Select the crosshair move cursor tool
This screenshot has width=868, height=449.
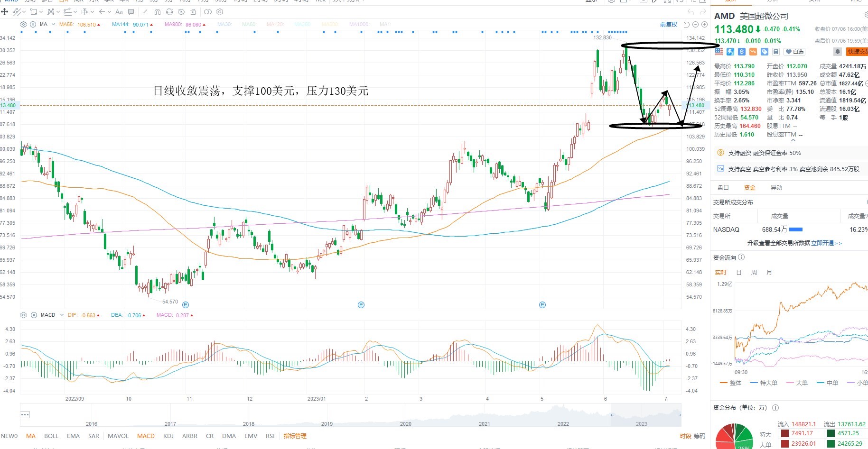pyautogui.click(x=5, y=12)
